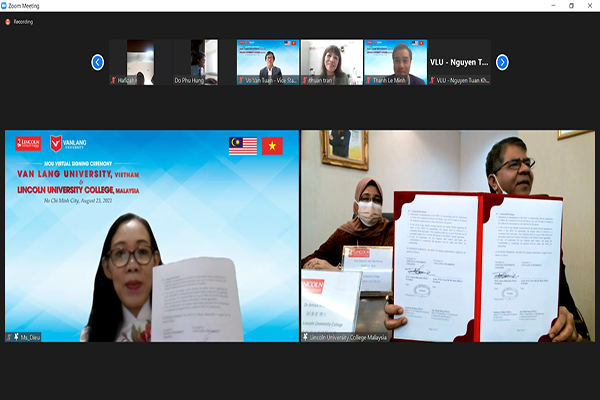Select the VLU - Nguyen T... participant tile
Image resolution: width=600 pixels, height=400 pixels.
point(459,62)
